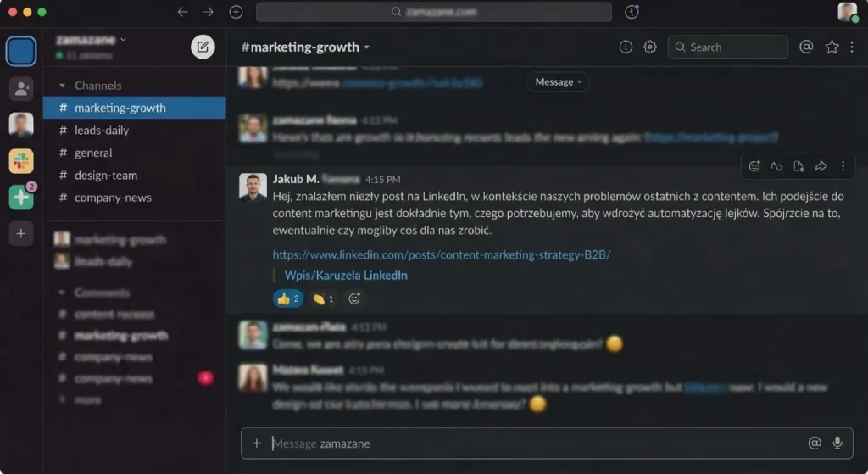Open the Wpis/Karuzela LinkedIn preview link
The height and width of the screenshot is (474, 868).
346,276
